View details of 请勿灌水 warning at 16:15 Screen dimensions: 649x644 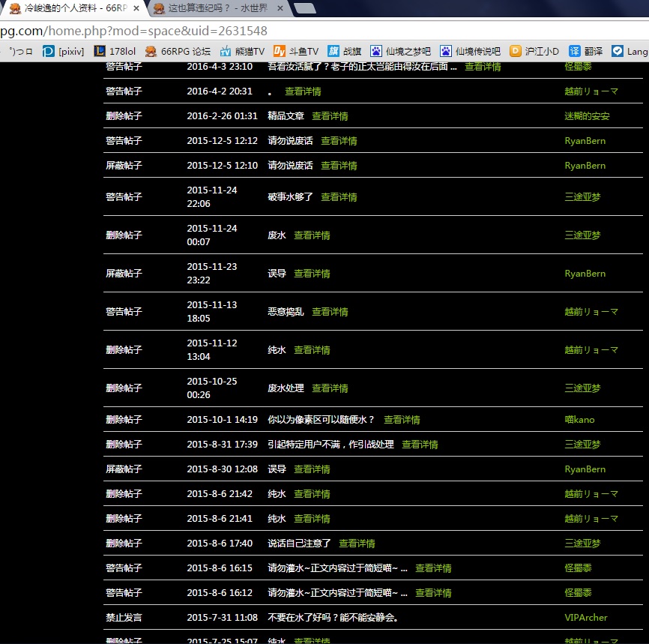click(433, 568)
